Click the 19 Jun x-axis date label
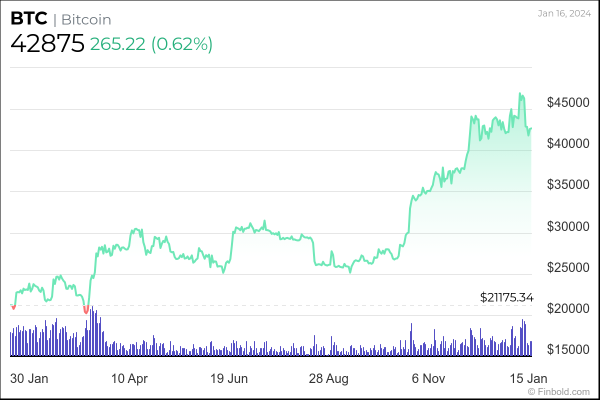Viewport: 600px width, 400px height. [230, 380]
